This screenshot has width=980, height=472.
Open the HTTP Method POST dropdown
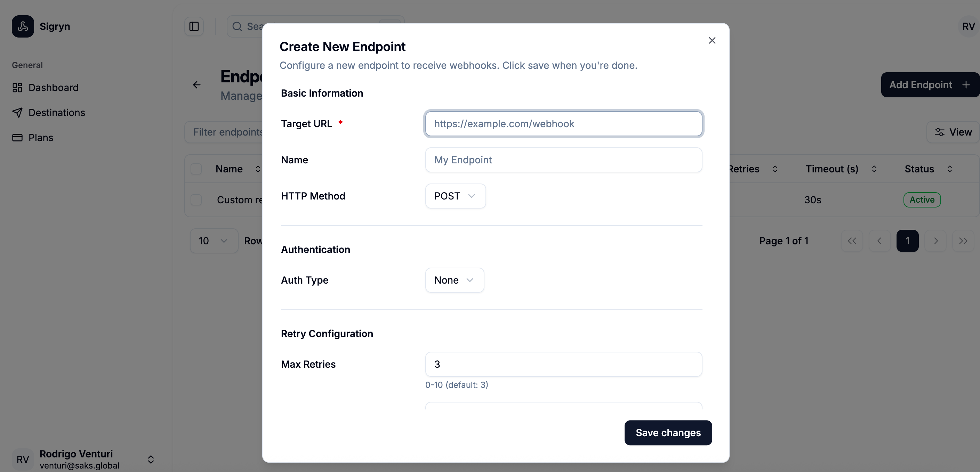[x=455, y=196]
